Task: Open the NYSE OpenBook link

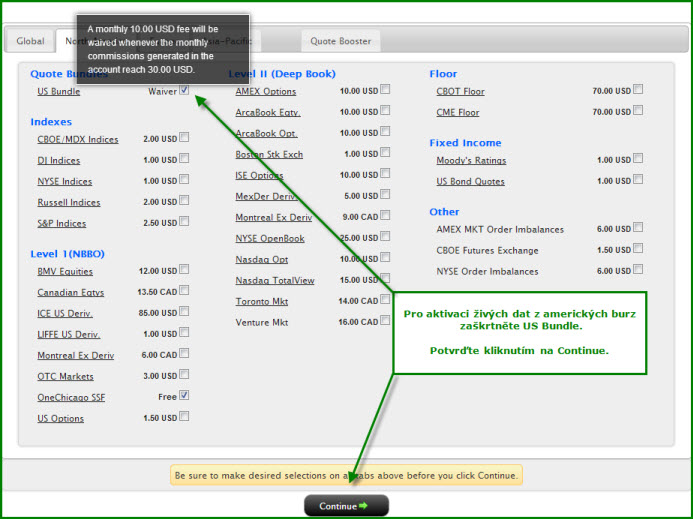Action: tap(270, 238)
